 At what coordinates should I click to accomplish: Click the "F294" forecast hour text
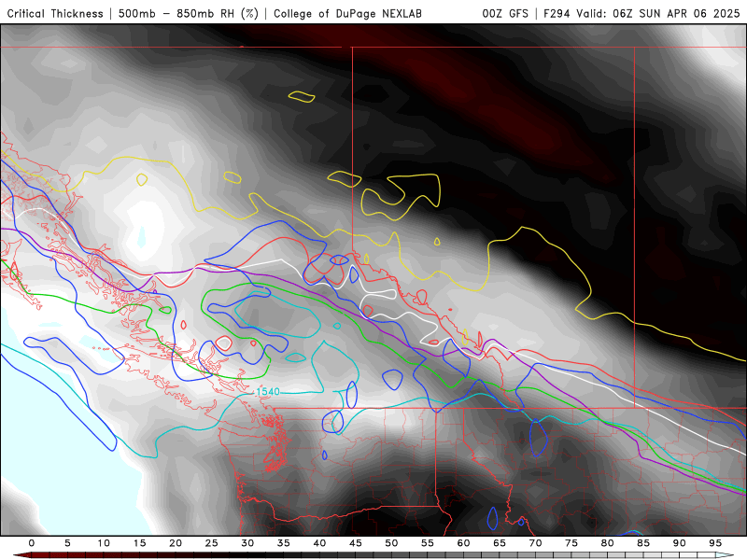click(557, 13)
